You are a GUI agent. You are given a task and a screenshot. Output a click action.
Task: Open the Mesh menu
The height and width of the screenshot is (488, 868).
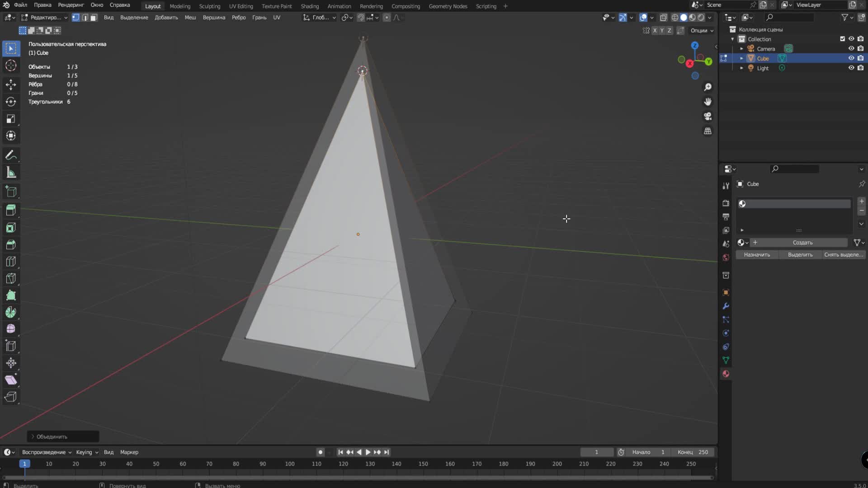click(x=190, y=18)
